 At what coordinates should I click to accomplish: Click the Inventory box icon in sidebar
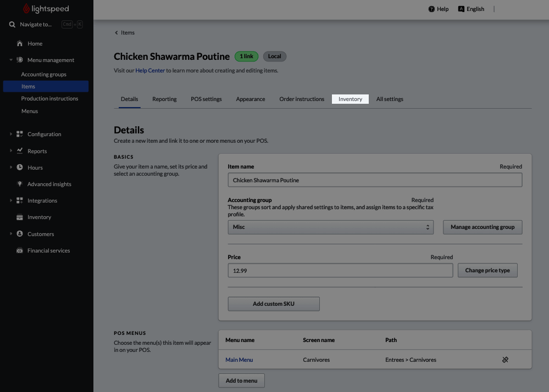tap(20, 217)
